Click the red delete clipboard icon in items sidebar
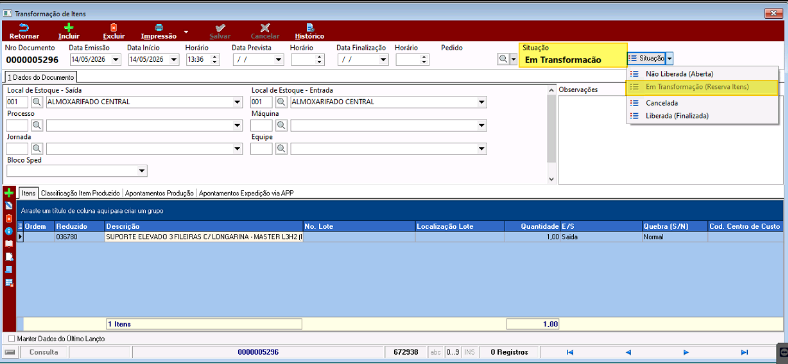Viewport: 788px width, 364px height. coord(9,218)
